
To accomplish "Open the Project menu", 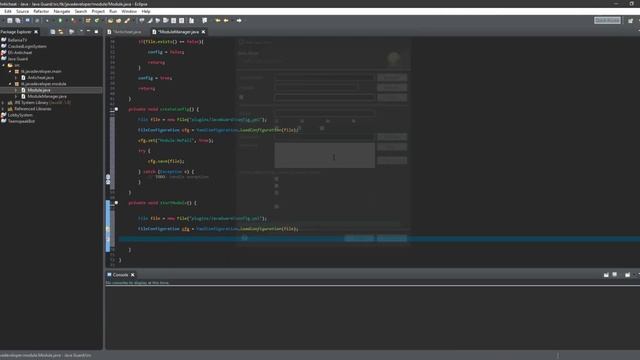I will [x=98, y=11].
